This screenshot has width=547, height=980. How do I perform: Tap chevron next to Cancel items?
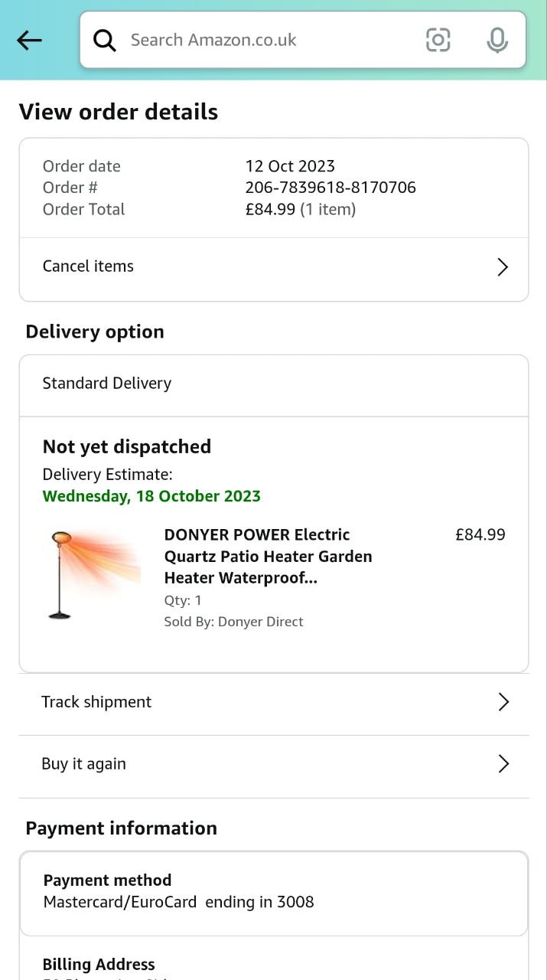[503, 266]
